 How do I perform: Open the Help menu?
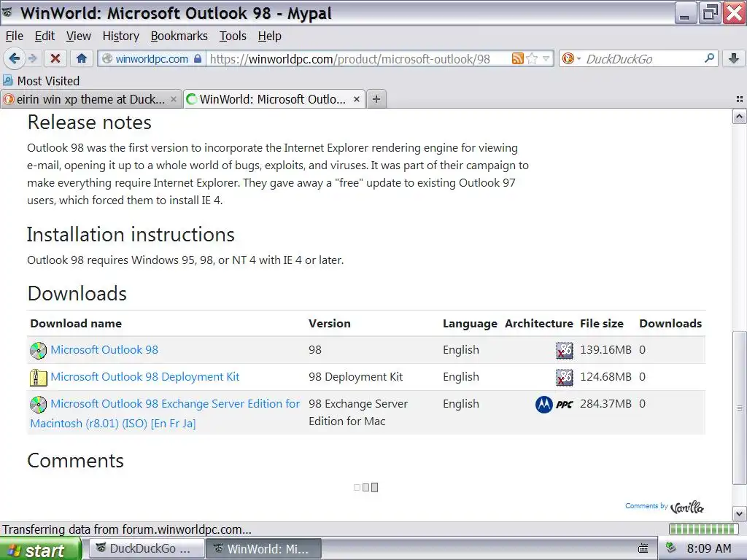point(270,36)
